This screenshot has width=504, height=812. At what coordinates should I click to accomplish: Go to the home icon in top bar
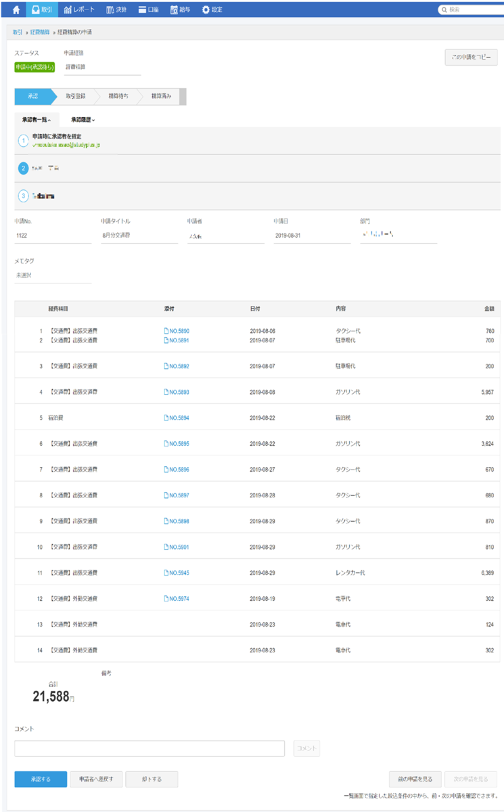click(x=16, y=10)
